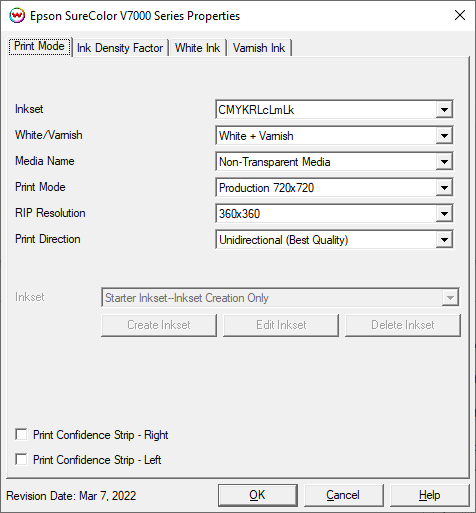The image size is (476, 513).
Task: Click the Wasatch app icon in title bar
Action: click(17, 16)
